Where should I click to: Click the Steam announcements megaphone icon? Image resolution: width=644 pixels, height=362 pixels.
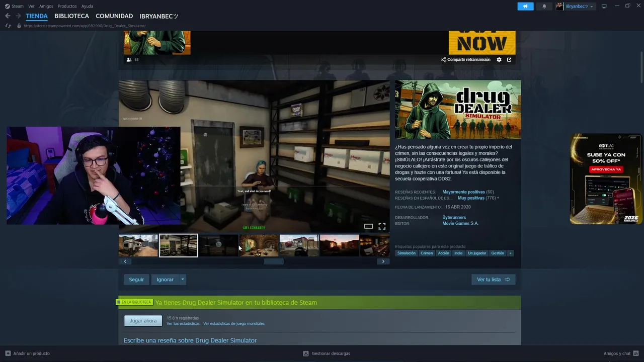[x=525, y=6]
